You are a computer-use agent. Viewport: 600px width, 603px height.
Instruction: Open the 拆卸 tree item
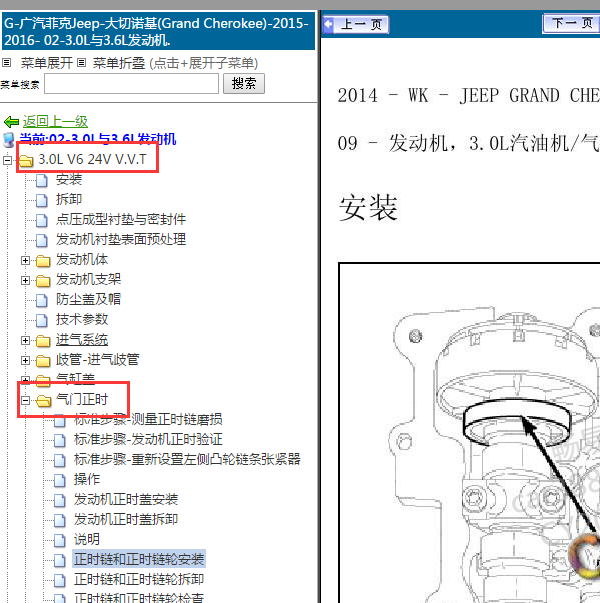pos(69,200)
